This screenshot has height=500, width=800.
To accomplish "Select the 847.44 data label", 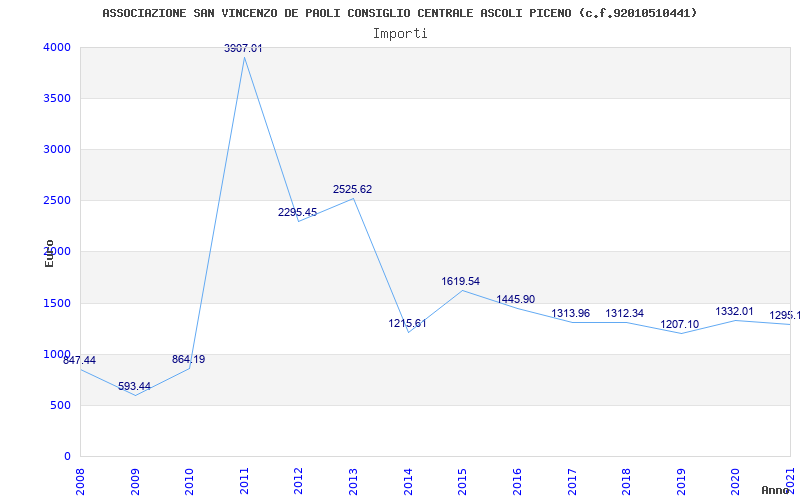I will pos(79,360).
